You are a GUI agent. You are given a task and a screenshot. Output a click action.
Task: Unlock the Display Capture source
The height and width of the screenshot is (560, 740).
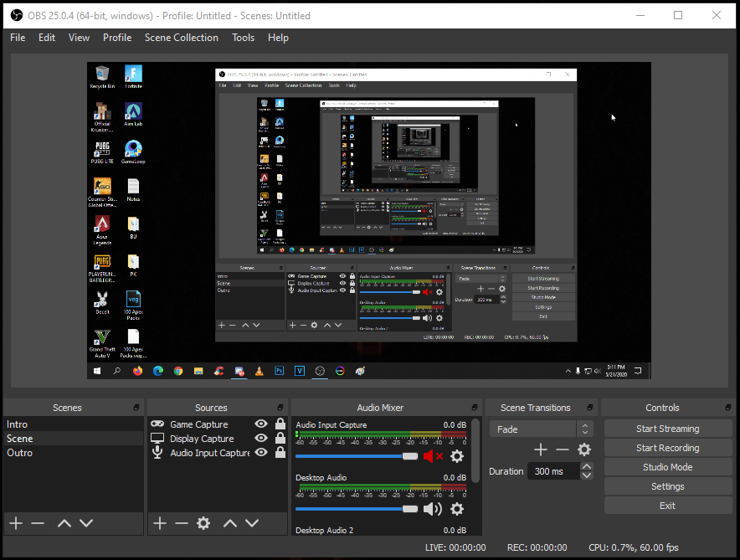tap(280, 438)
